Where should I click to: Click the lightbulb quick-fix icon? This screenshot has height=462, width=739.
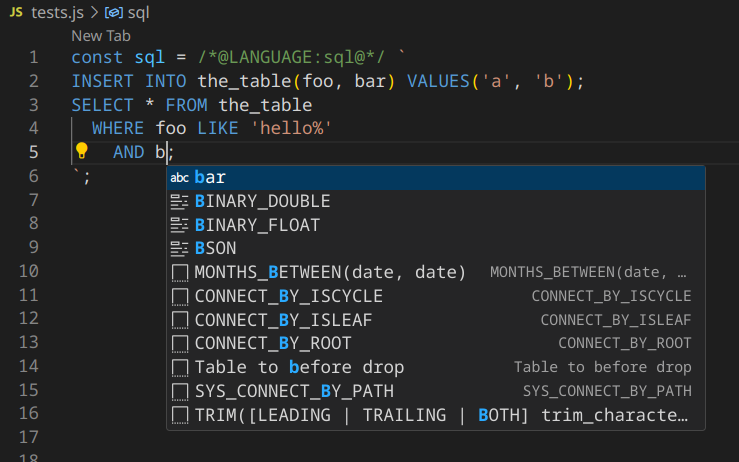click(x=82, y=152)
